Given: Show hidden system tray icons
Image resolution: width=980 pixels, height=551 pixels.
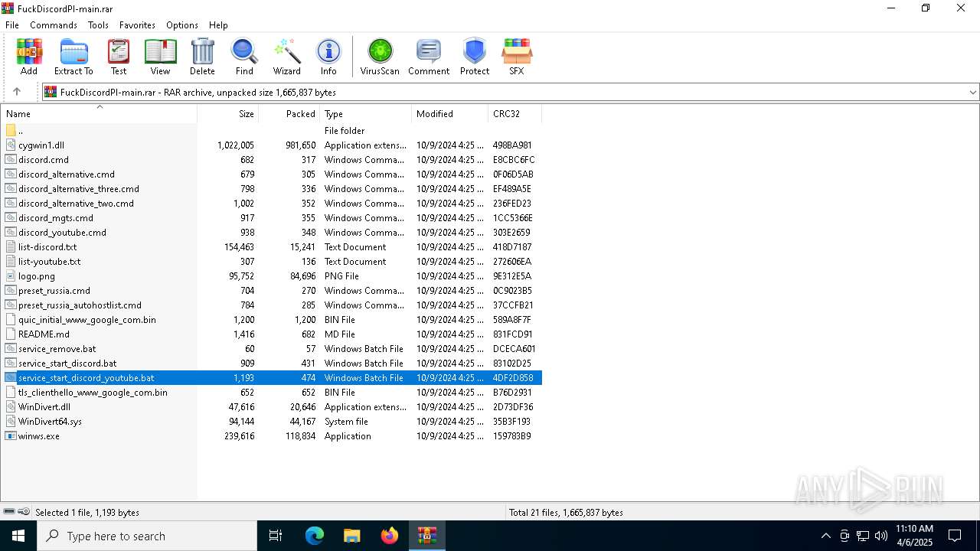Looking at the screenshot, I should pos(825,536).
